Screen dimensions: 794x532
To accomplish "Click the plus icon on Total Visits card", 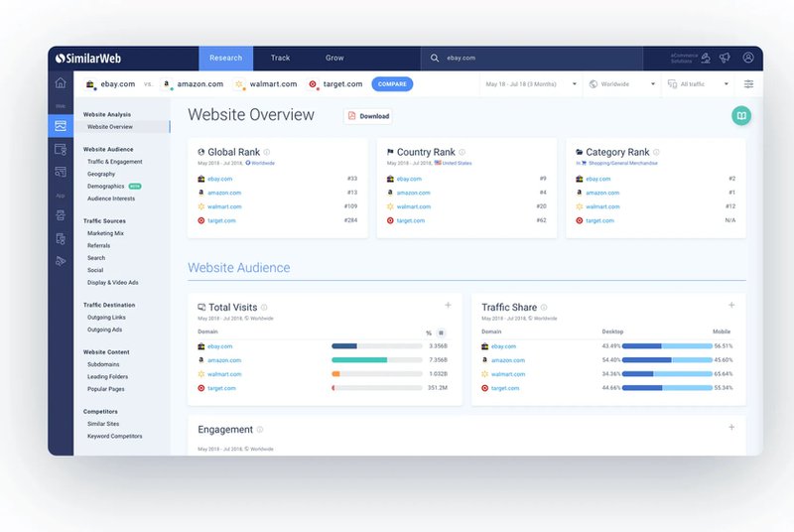I will 448,306.
